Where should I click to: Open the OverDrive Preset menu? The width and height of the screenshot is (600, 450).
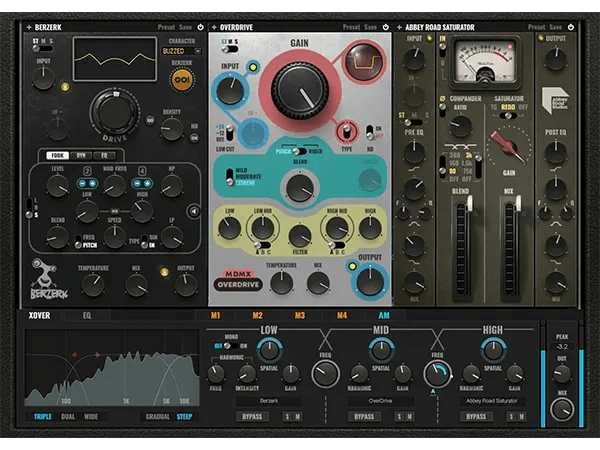(x=351, y=27)
